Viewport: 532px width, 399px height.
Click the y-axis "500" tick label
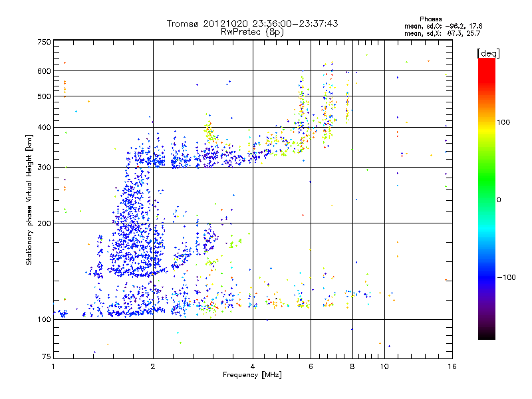44,96
